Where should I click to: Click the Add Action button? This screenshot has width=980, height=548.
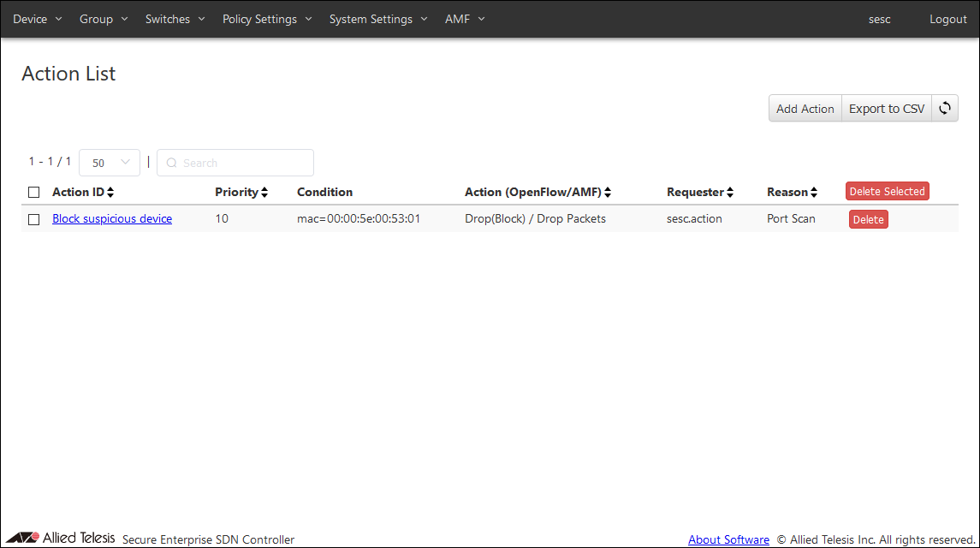click(805, 109)
